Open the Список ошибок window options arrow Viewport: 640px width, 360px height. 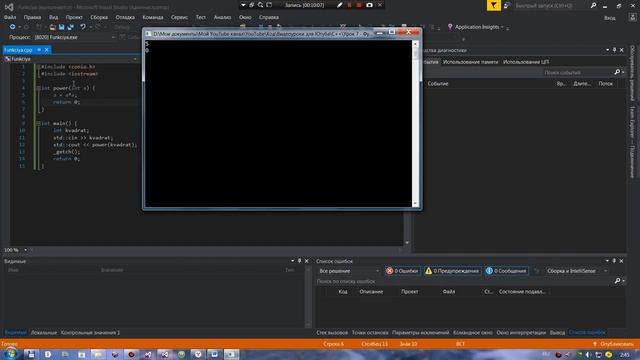pyautogui.click(x=607, y=261)
